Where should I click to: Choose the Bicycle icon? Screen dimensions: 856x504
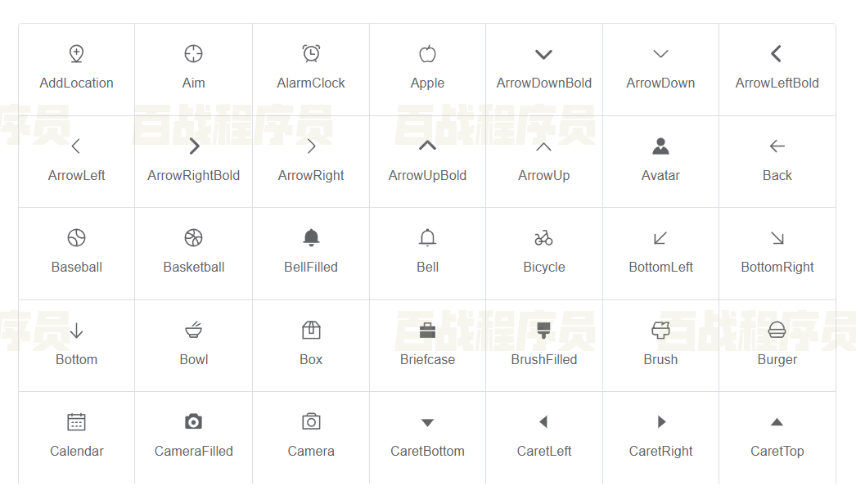544,238
